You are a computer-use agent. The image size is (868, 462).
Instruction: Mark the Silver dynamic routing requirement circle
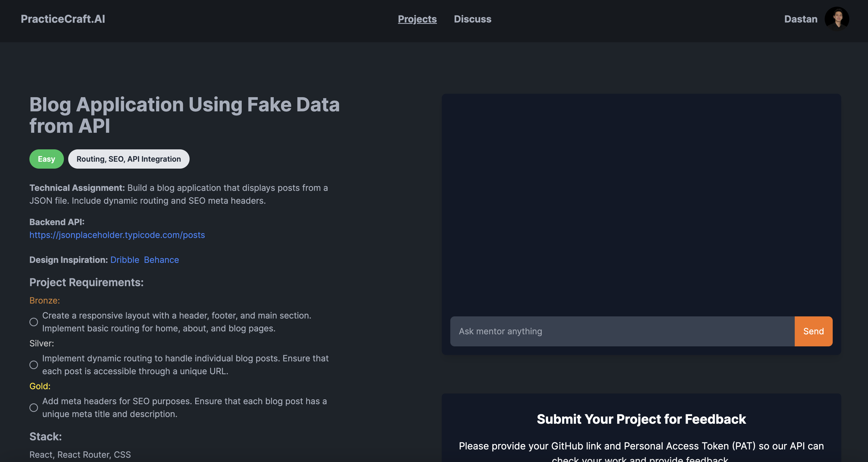click(x=34, y=365)
